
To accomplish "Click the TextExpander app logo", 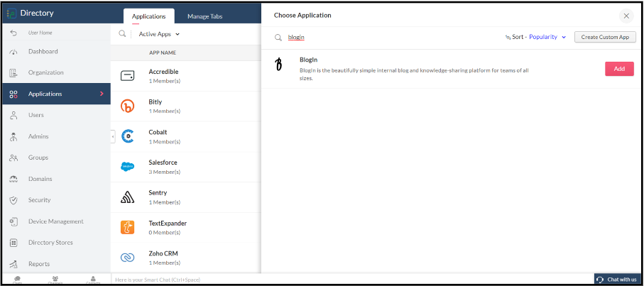I will [x=127, y=227].
